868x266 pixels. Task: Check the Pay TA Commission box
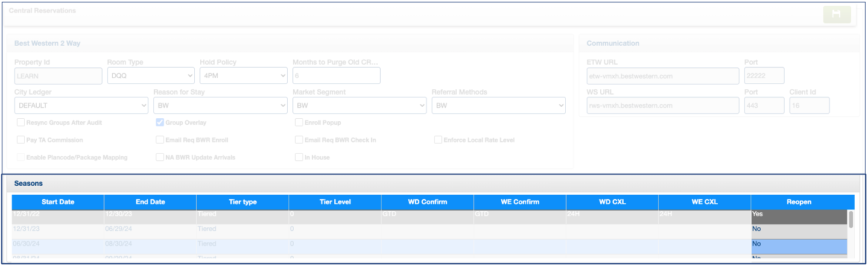click(x=21, y=140)
